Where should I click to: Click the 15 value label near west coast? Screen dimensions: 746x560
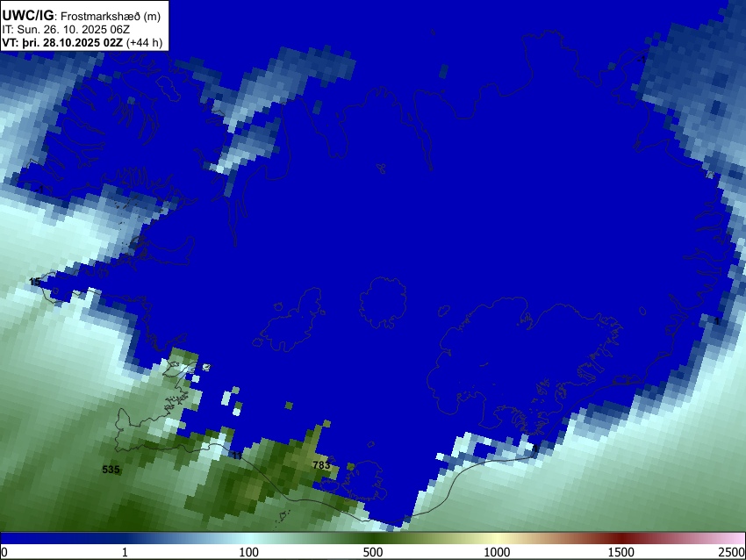pyautogui.click(x=35, y=282)
